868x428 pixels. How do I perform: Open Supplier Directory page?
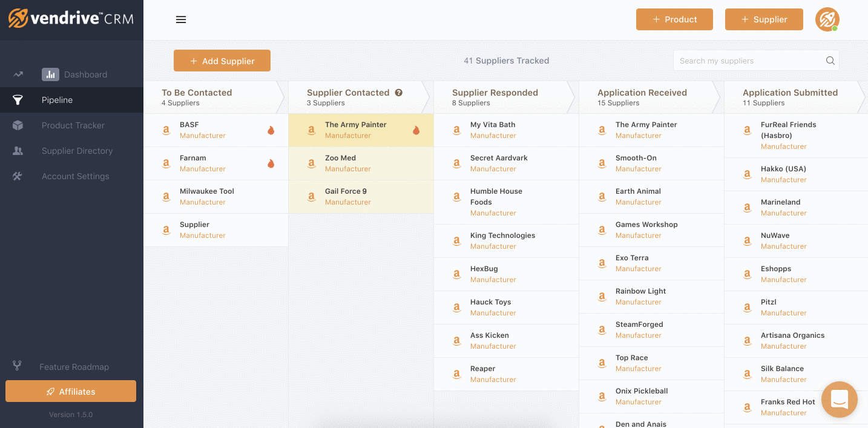tap(77, 151)
